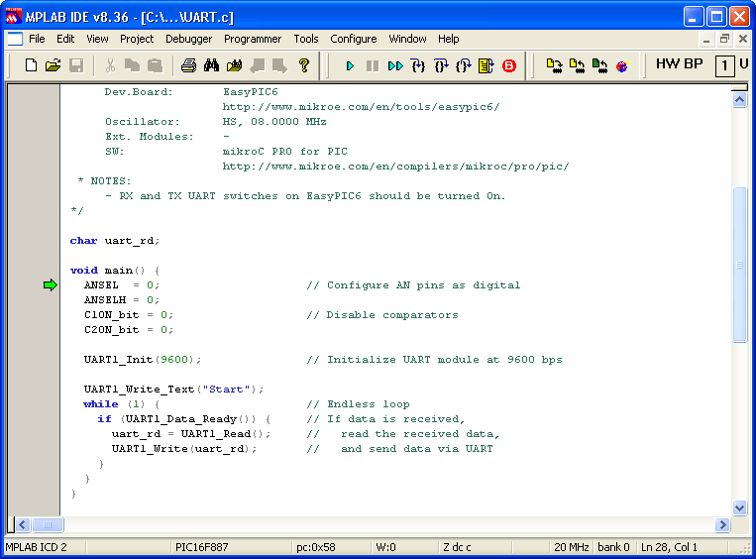Image resolution: width=756 pixels, height=559 pixels.
Task: Click the grayed Find Previous icon in the toolbar
Action: [258, 65]
